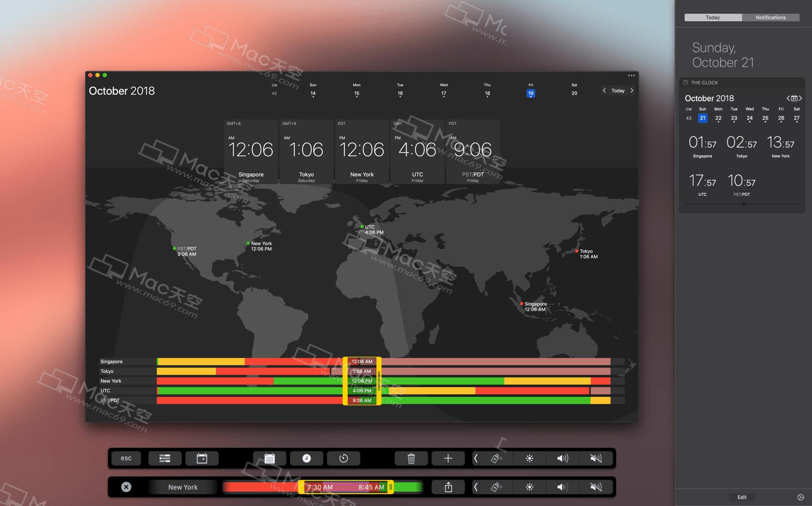This screenshot has height=506, width=812.
Task: Expand the control strip in the esc Touch Bar row
Action: click(x=476, y=458)
